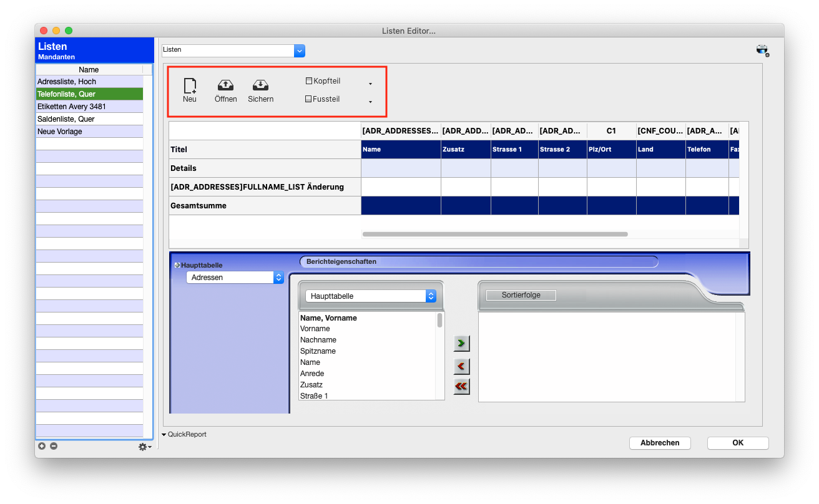Move field to sort order with green arrow
Screen dimensions: 819x504
point(461,343)
